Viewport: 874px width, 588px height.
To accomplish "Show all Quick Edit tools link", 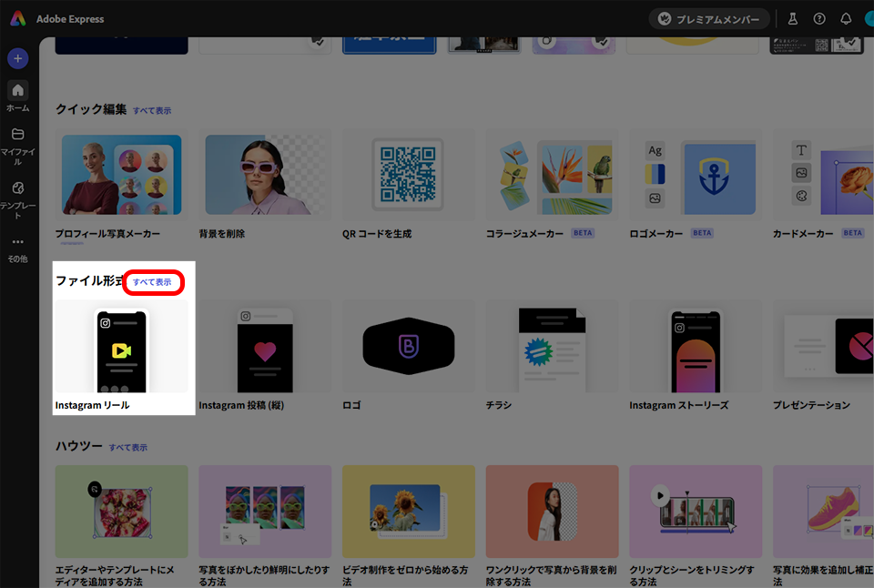I will coord(152,111).
